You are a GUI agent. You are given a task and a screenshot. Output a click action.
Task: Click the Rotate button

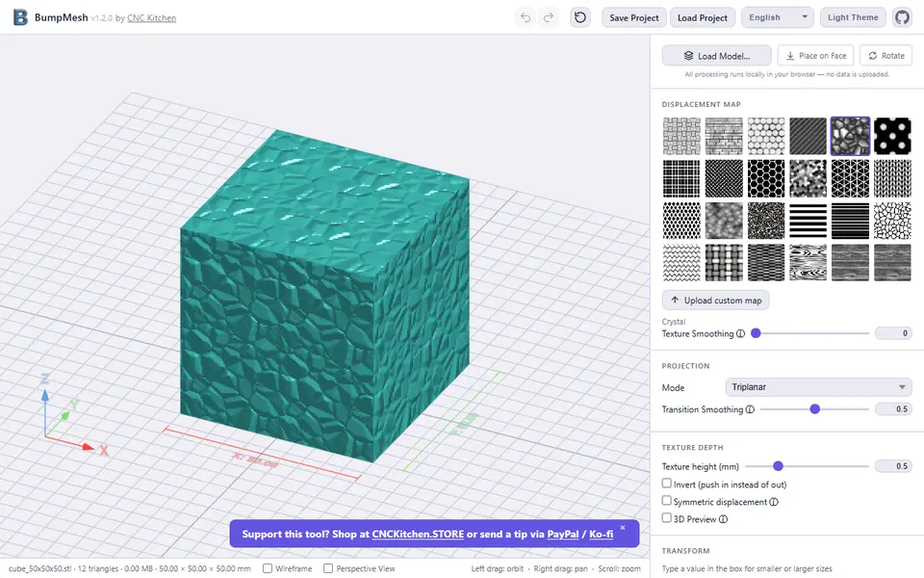coord(885,56)
